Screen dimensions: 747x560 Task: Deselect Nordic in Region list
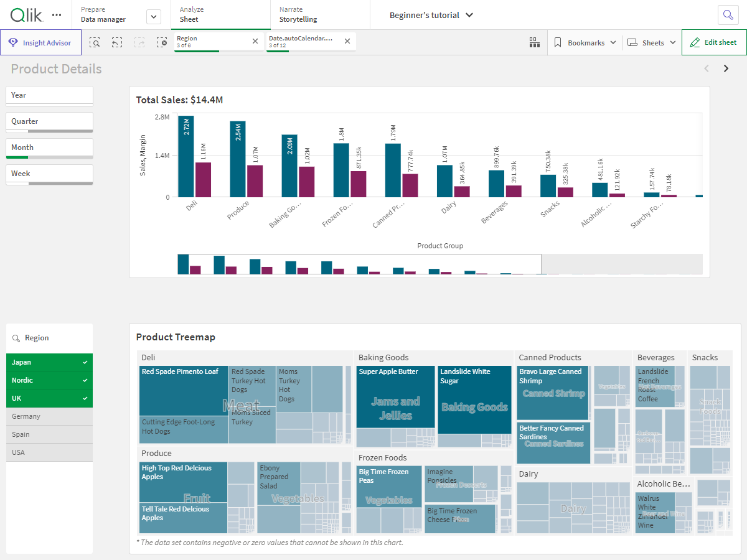tap(49, 380)
